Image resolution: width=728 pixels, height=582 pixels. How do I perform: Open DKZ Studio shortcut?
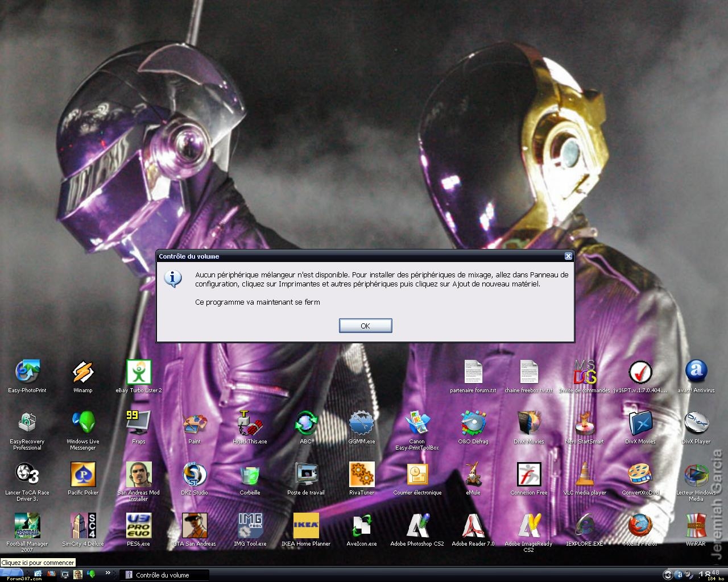pyautogui.click(x=195, y=479)
